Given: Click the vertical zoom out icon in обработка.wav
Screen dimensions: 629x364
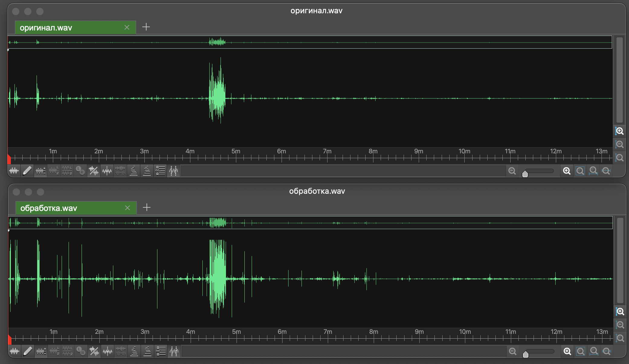Looking at the screenshot, I should [620, 325].
